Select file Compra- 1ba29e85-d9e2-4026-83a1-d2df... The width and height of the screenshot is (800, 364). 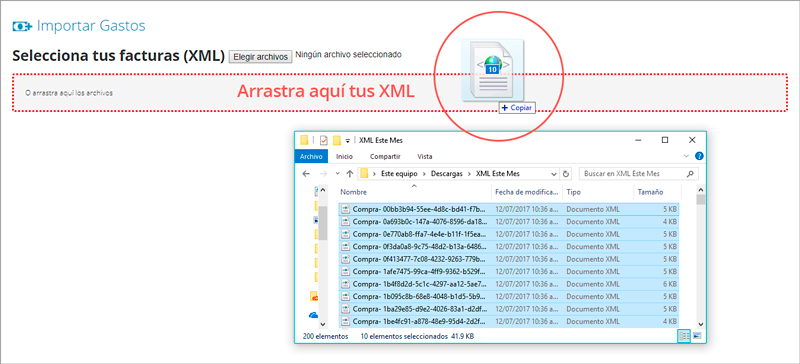(509, 309)
